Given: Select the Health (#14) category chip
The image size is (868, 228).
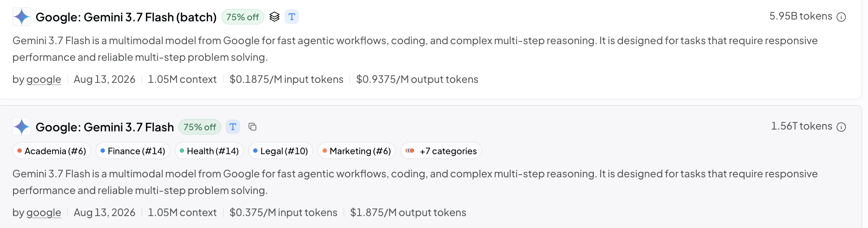Looking at the screenshot, I should point(209,151).
